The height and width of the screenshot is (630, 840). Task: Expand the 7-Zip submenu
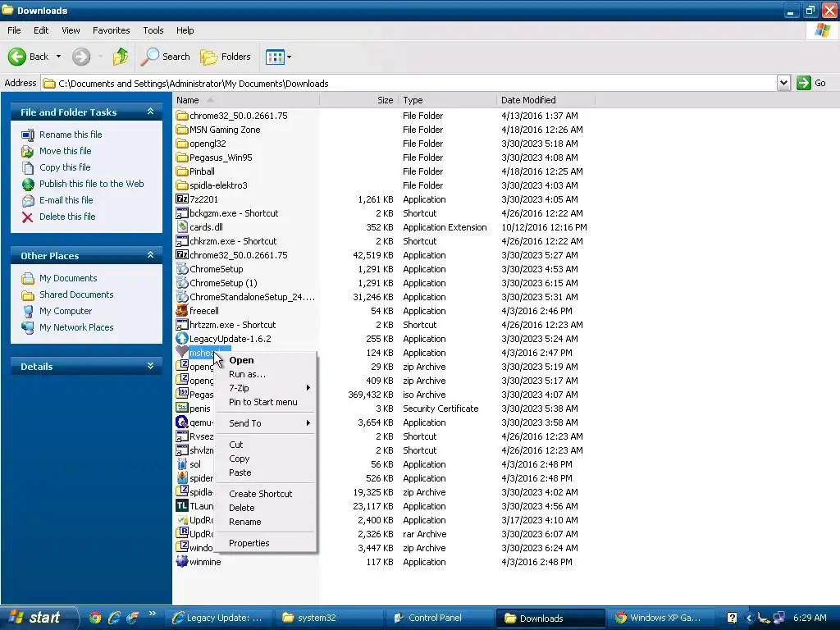coord(308,387)
